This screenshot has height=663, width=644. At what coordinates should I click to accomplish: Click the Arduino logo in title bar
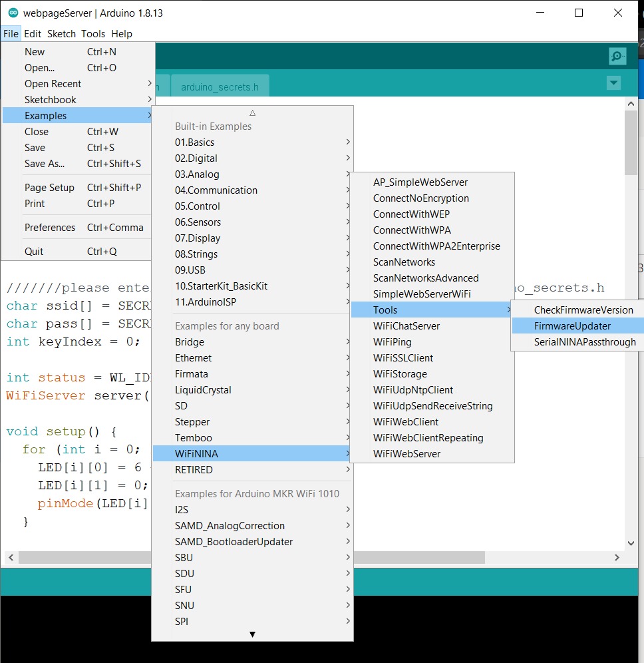coord(13,13)
